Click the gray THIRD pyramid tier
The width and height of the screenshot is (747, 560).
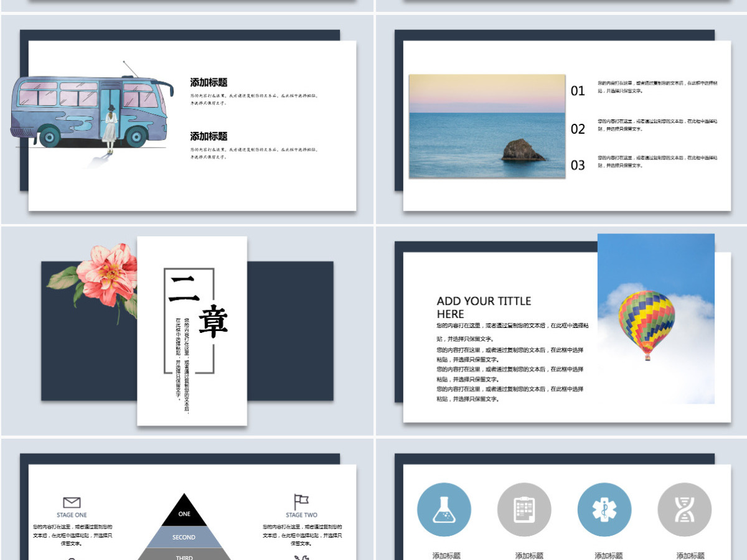[x=184, y=554]
